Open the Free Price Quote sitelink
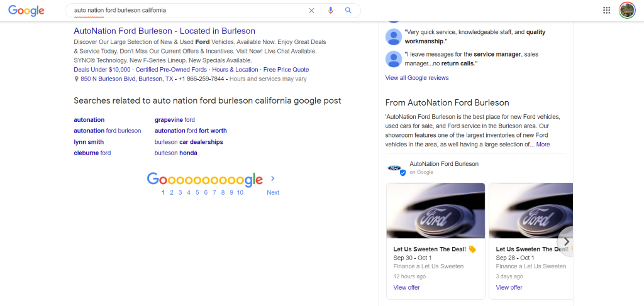Screen dimensions: 644x306 pos(286,70)
